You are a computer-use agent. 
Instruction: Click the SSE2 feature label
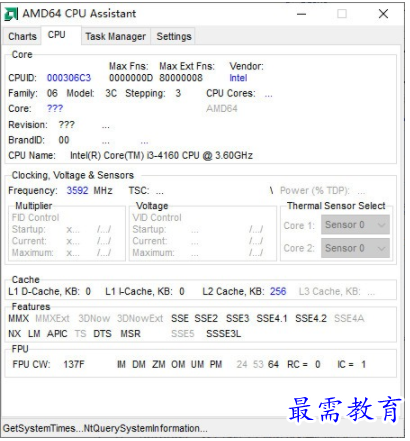point(206,318)
